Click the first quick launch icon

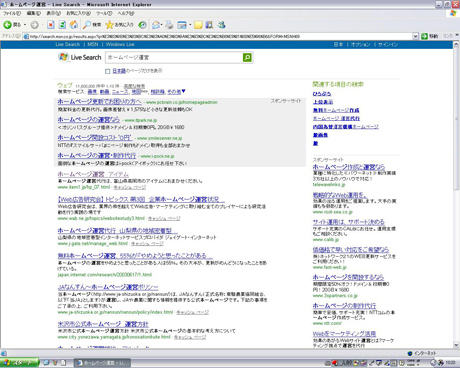click(x=46, y=363)
